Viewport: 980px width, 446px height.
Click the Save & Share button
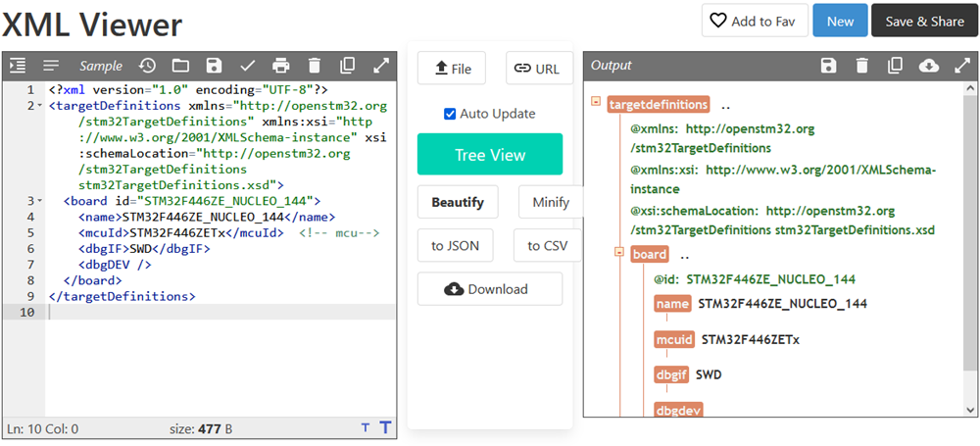pyautogui.click(x=924, y=21)
